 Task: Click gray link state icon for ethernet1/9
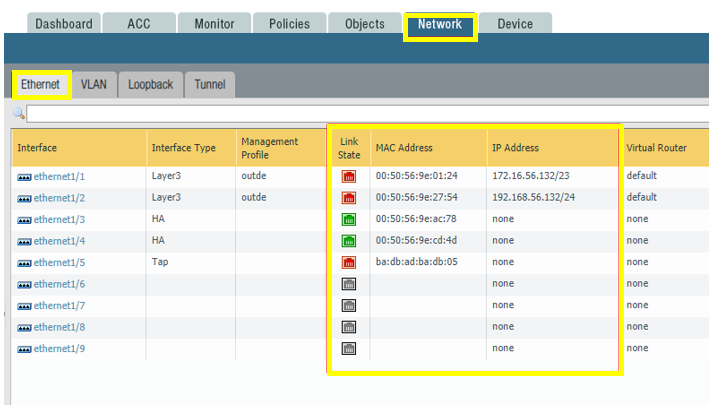(x=349, y=349)
